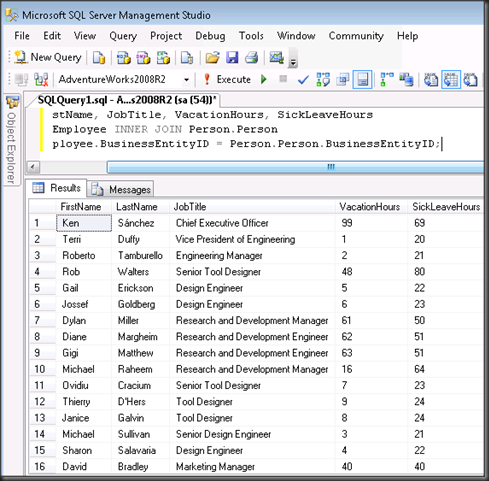Screen dimensions: 489x481
Task: Click the Parse checkmark icon
Action: tap(303, 80)
